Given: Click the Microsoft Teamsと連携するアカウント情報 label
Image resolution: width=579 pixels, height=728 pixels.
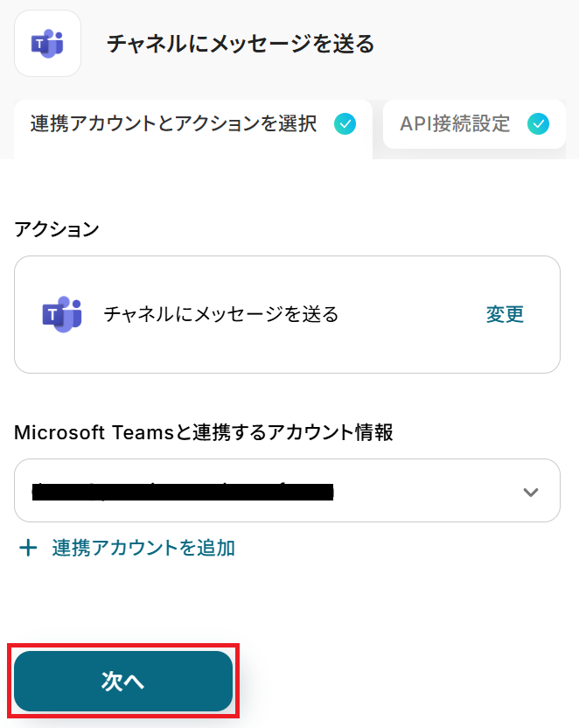Looking at the screenshot, I should point(204,431).
